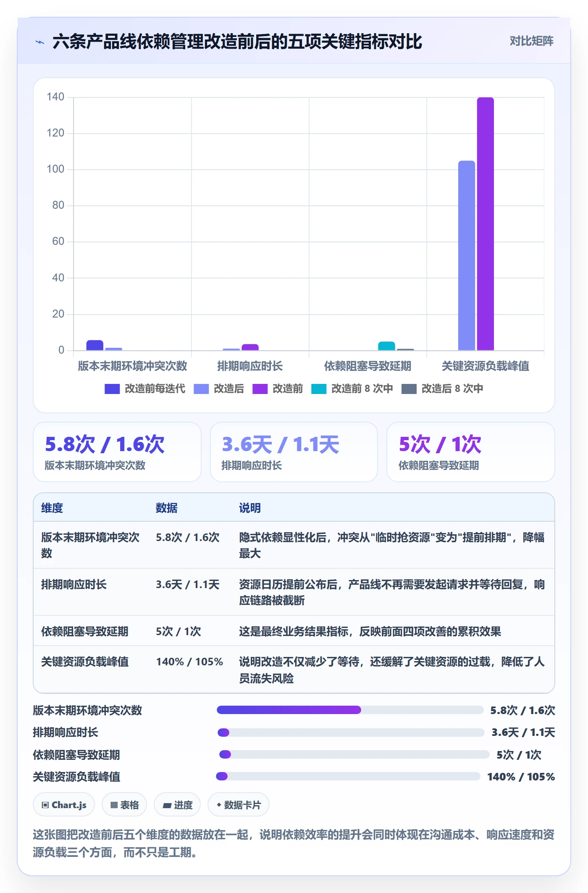Open the 5.8次 / 1.6次 data card

117,452
